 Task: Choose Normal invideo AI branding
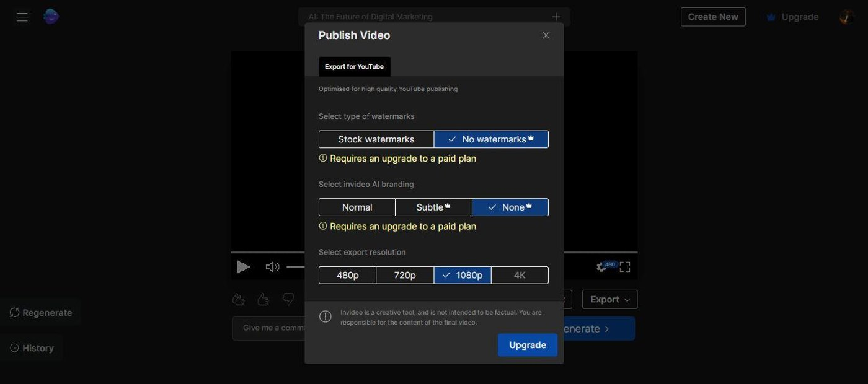(357, 207)
